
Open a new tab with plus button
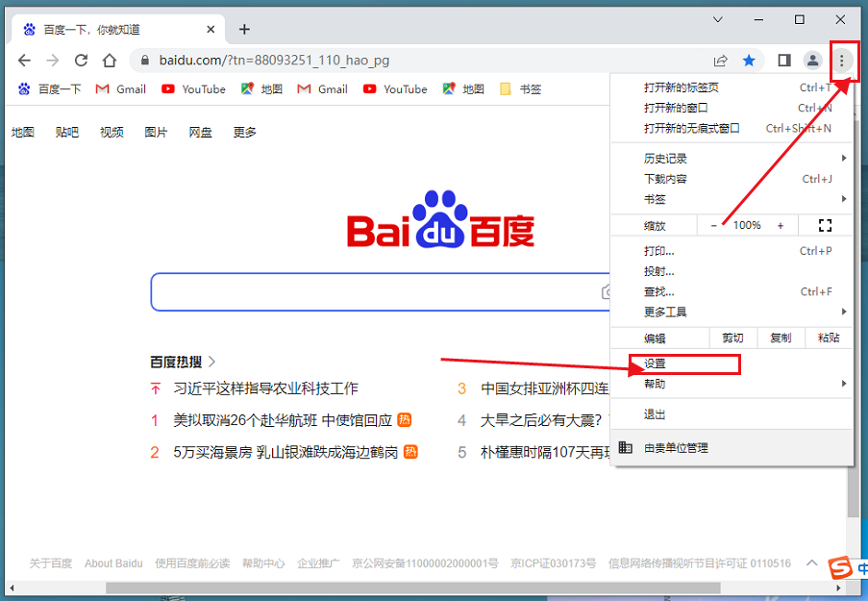pos(244,30)
